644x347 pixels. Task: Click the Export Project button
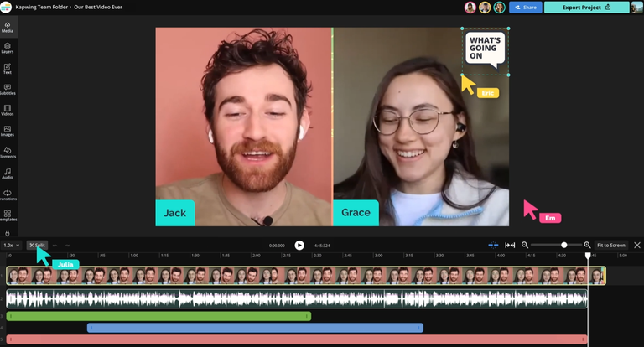coord(586,8)
